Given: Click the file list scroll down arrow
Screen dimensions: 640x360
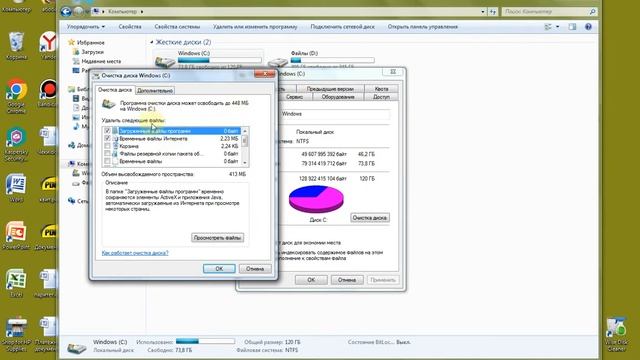Looking at the screenshot, I should point(245,162).
